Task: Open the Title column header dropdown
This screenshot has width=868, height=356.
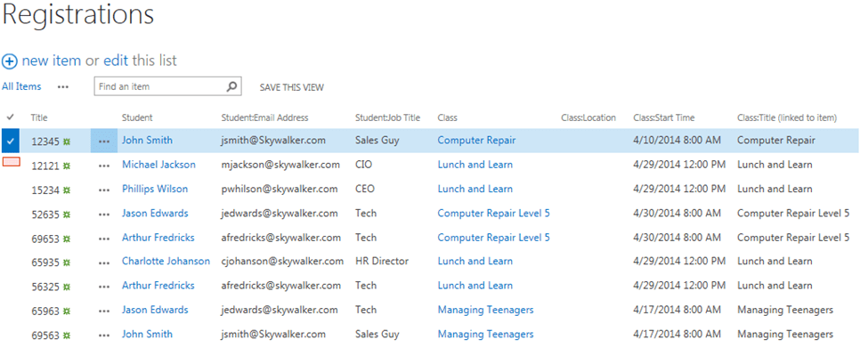Action: tap(39, 117)
